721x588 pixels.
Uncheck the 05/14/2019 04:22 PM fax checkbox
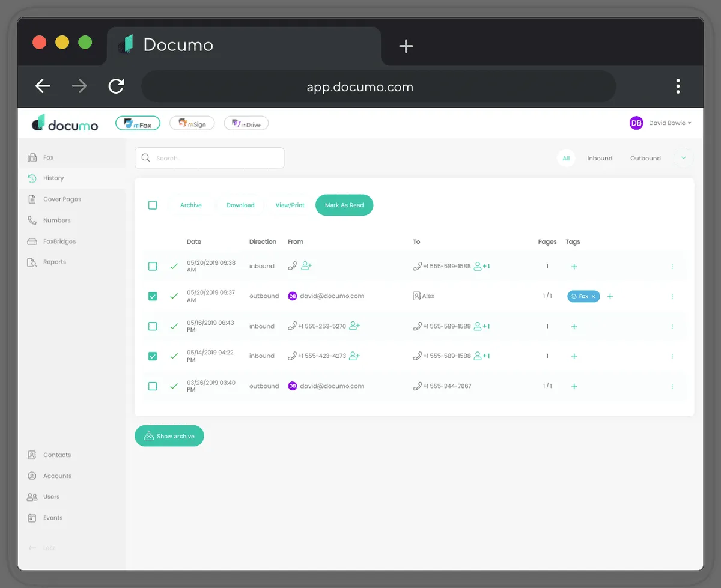click(153, 356)
